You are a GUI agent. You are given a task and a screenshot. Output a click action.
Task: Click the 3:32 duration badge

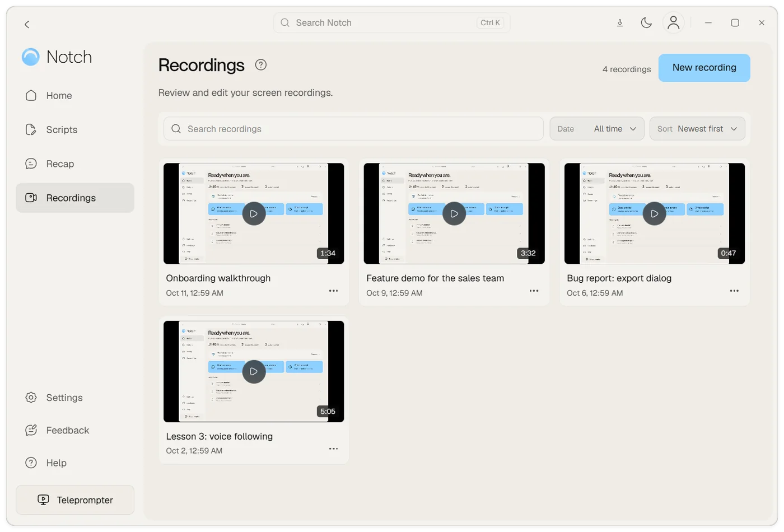point(528,253)
